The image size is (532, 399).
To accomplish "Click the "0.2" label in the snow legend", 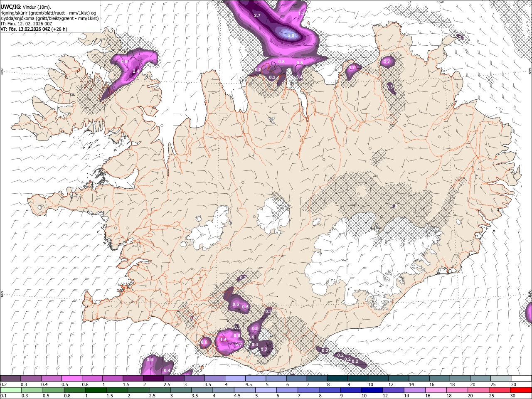I will coord(4,384).
